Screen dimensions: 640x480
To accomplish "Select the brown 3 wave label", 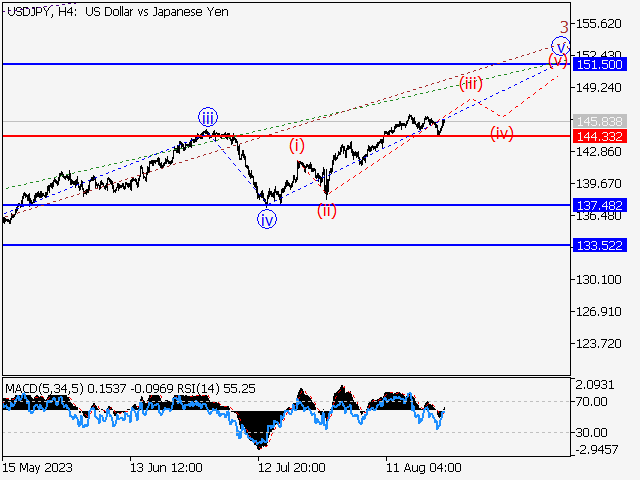I will point(564,28).
